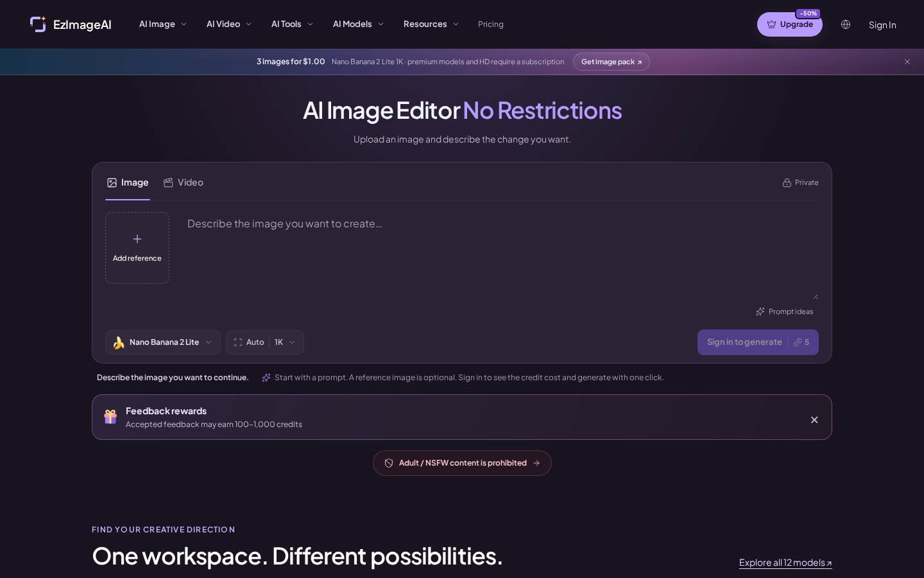Switch to the Video tab

click(x=184, y=183)
